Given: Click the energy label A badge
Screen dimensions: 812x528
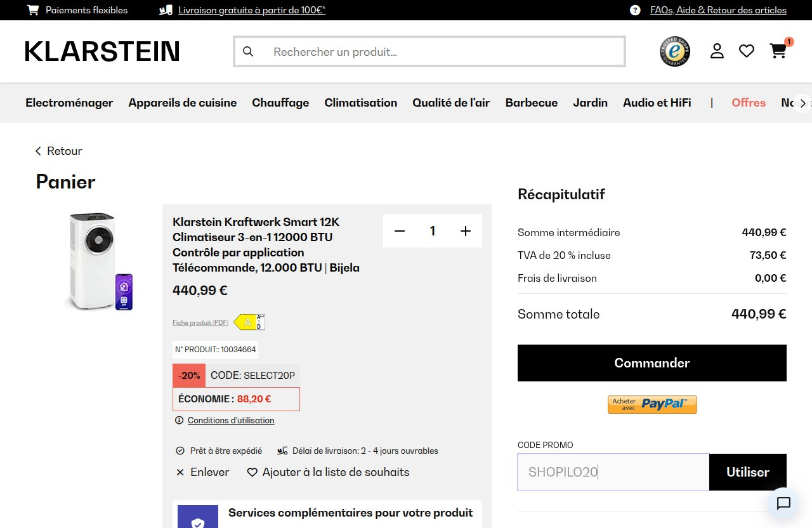Looking at the screenshot, I should (249, 322).
